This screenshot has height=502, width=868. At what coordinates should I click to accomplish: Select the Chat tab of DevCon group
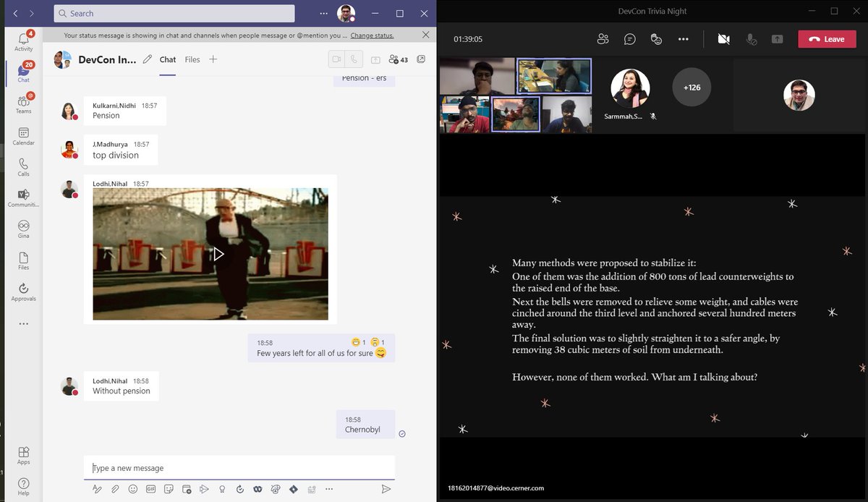point(167,59)
